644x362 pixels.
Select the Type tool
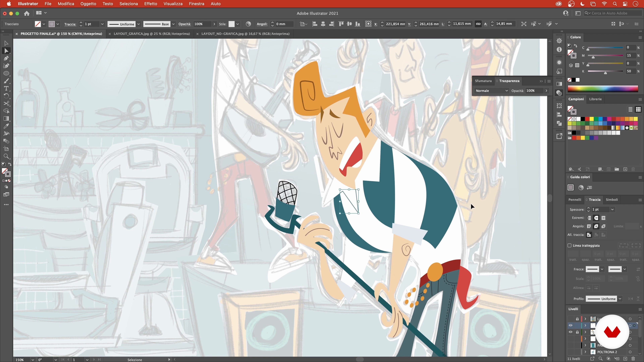click(6, 88)
